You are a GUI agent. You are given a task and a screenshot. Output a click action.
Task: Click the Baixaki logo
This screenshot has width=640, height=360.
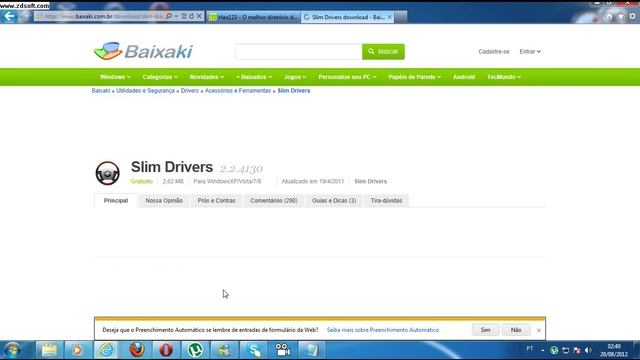click(x=143, y=51)
